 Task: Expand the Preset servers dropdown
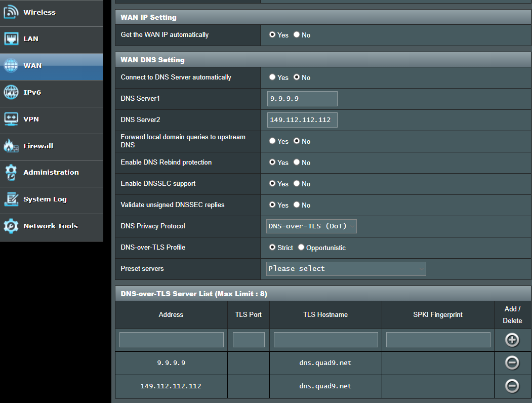(346, 269)
